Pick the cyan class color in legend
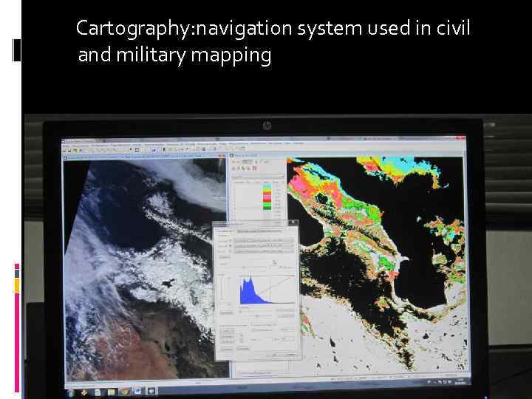532x399 pixels. point(267,185)
